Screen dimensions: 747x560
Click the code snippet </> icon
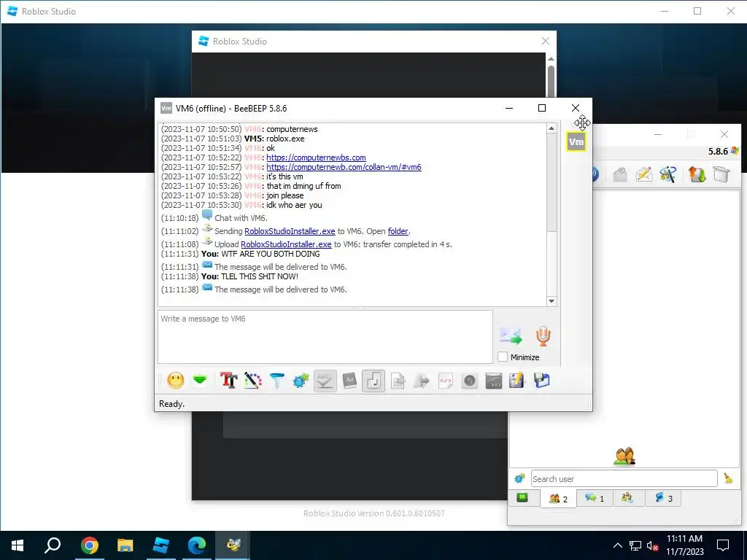(446, 381)
